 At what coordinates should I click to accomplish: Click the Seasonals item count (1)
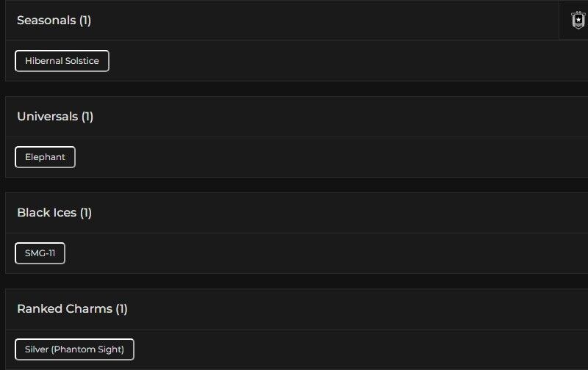pos(85,21)
